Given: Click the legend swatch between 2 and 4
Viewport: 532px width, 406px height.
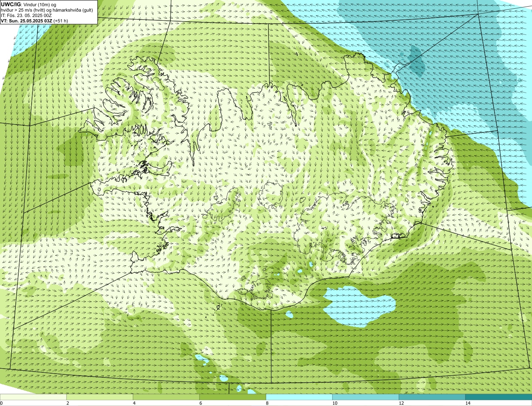Looking at the screenshot, I should pyautogui.click(x=100, y=397).
